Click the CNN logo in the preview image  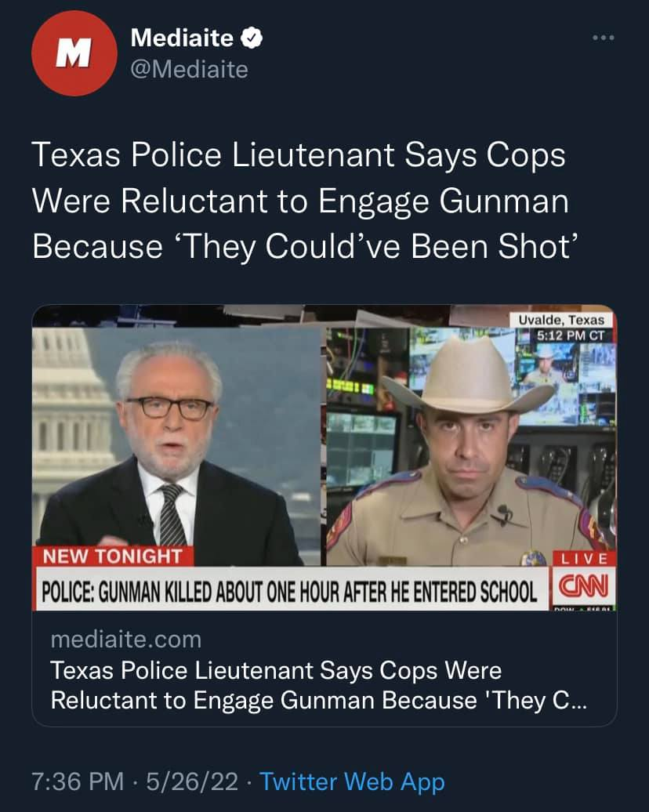point(582,585)
